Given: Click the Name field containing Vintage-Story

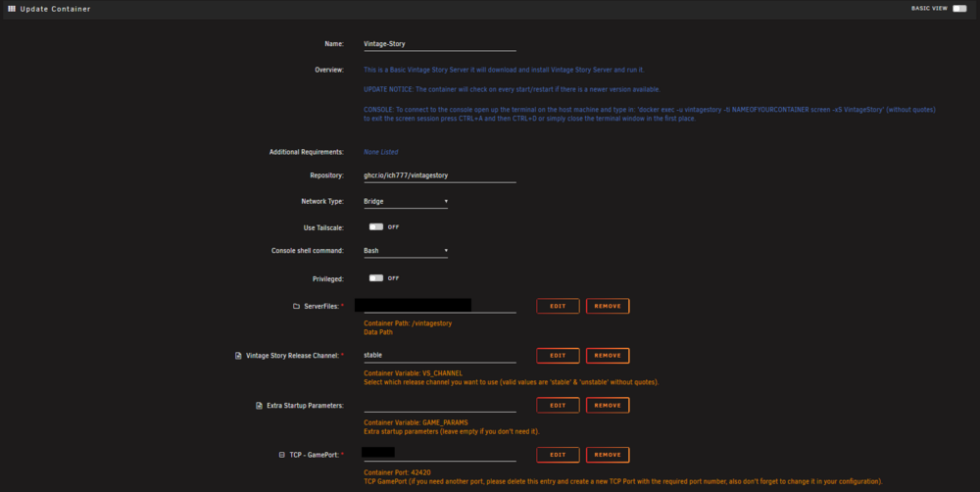Looking at the screenshot, I should click(440, 44).
